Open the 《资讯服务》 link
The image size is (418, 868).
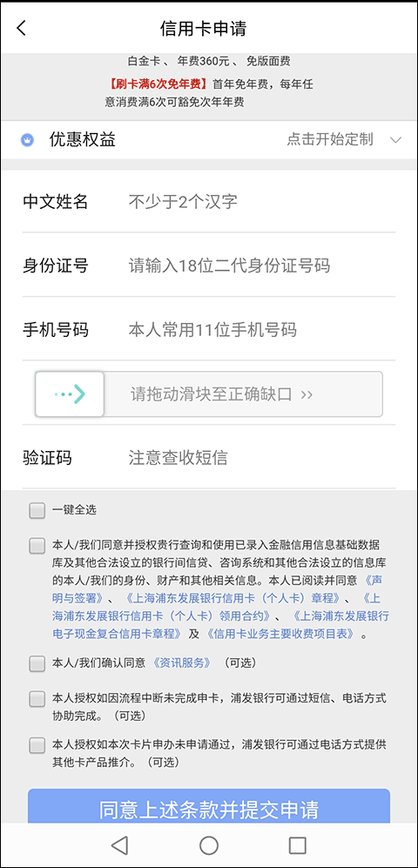coord(182,663)
